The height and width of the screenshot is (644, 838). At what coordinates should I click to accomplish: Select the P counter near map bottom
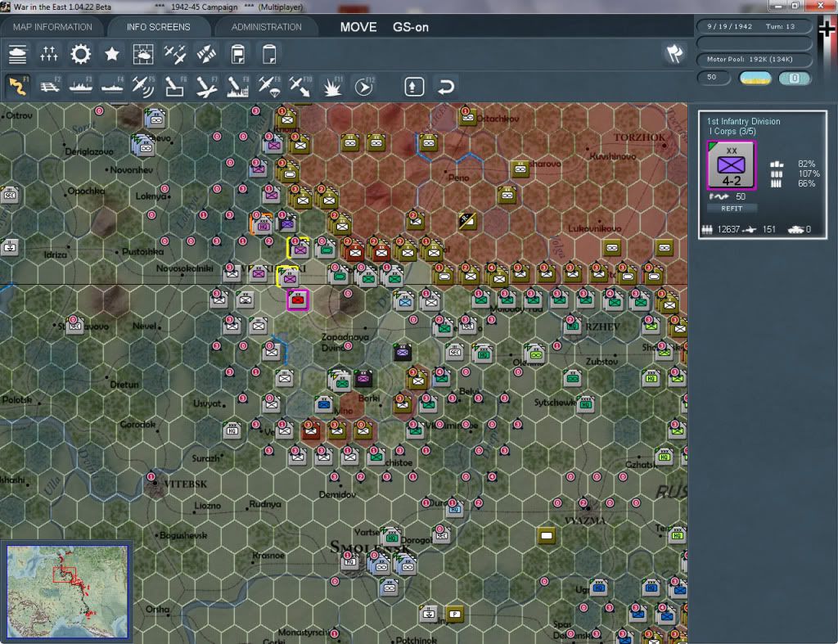tap(455, 614)
